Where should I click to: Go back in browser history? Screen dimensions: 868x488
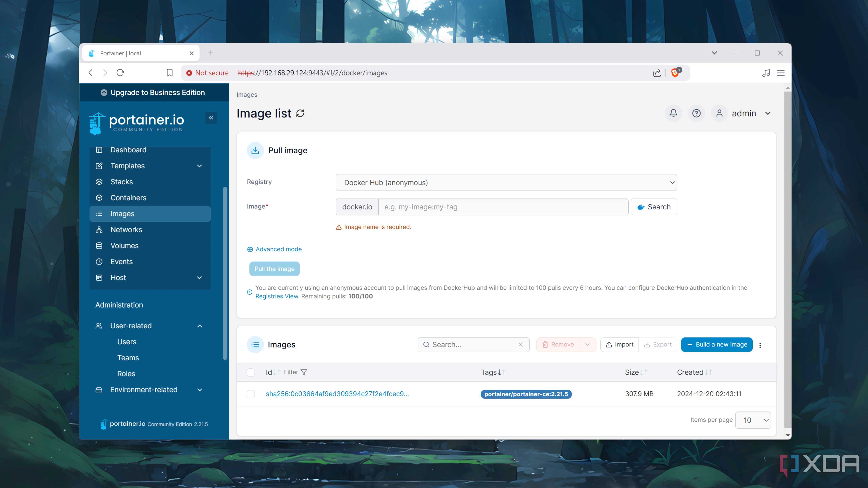point(91,73)
